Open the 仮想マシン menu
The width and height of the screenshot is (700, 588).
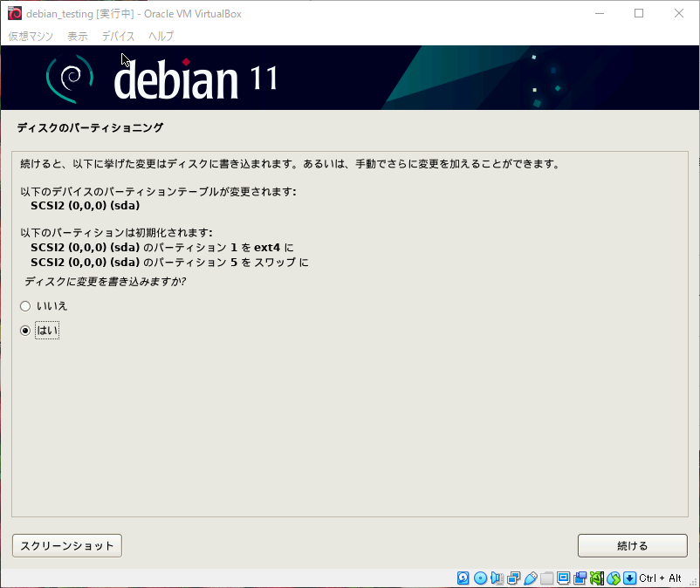click(x=31, y=36)
